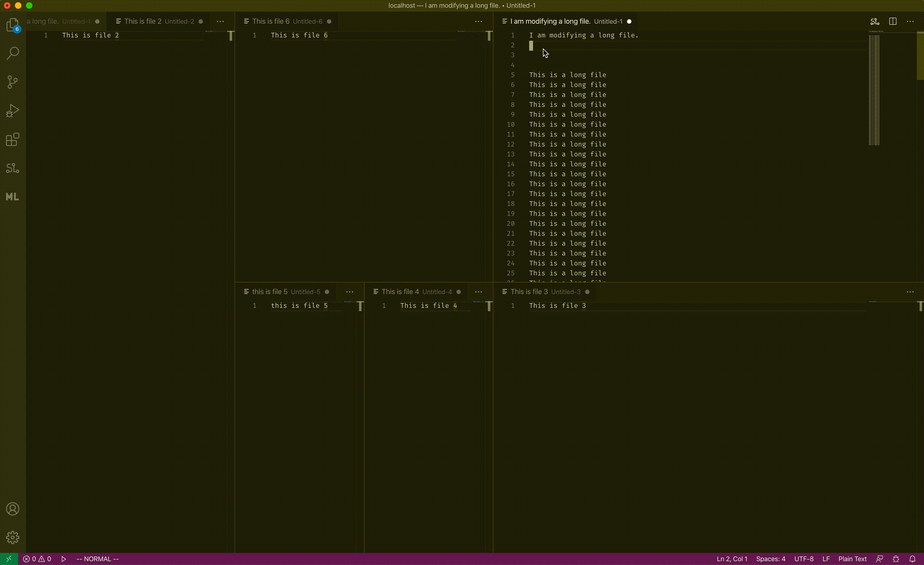Screen dimensions: 924x565
Task: Change indentation via the Spaces: 4 indicator
Action: click(771, 559)
